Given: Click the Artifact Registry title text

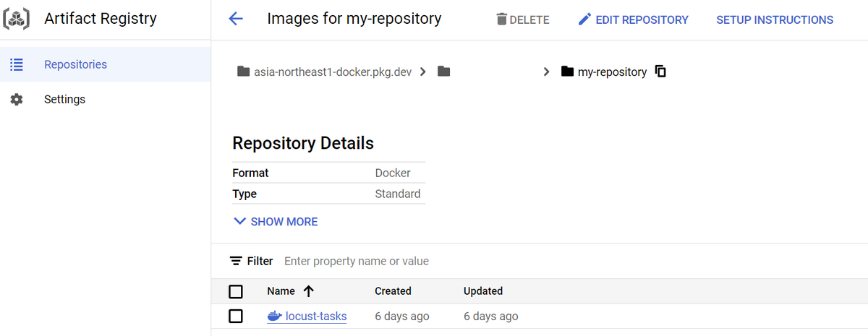Looking at the screenshot, I should [x=101, y=19].
